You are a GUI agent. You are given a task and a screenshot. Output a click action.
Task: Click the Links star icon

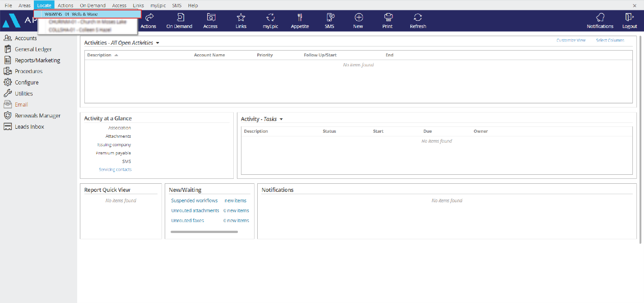[241, 18]
